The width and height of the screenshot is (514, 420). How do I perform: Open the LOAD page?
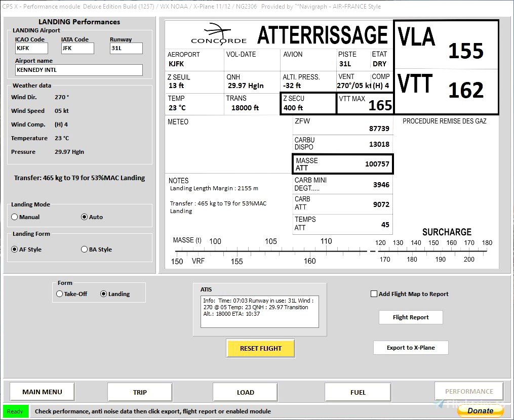pos(245,392)
